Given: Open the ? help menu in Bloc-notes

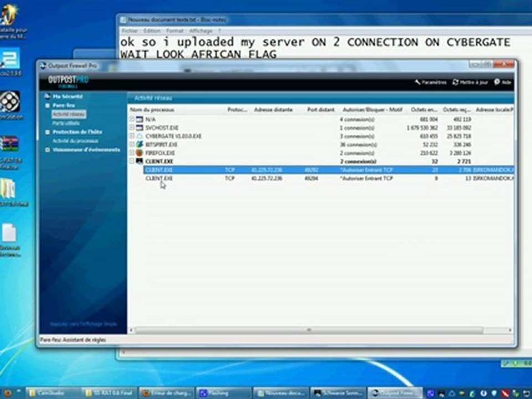Looking at the screenshot, I should coord(219,31).
